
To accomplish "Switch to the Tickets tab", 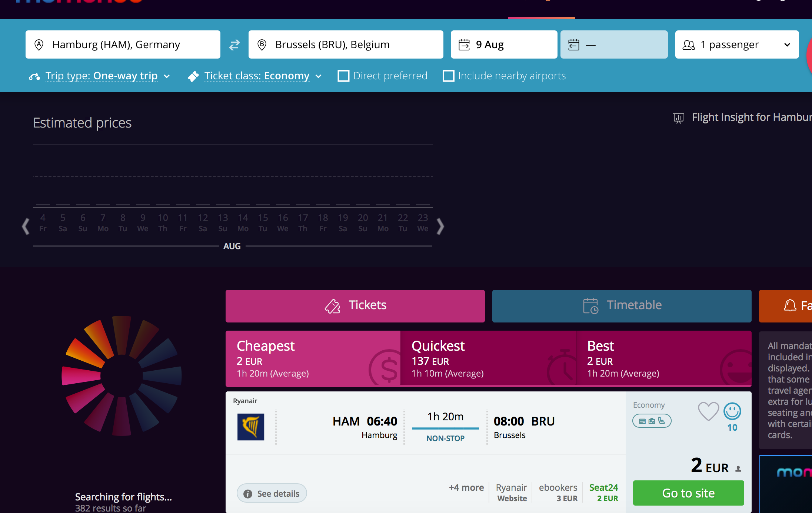I will 355,306.
